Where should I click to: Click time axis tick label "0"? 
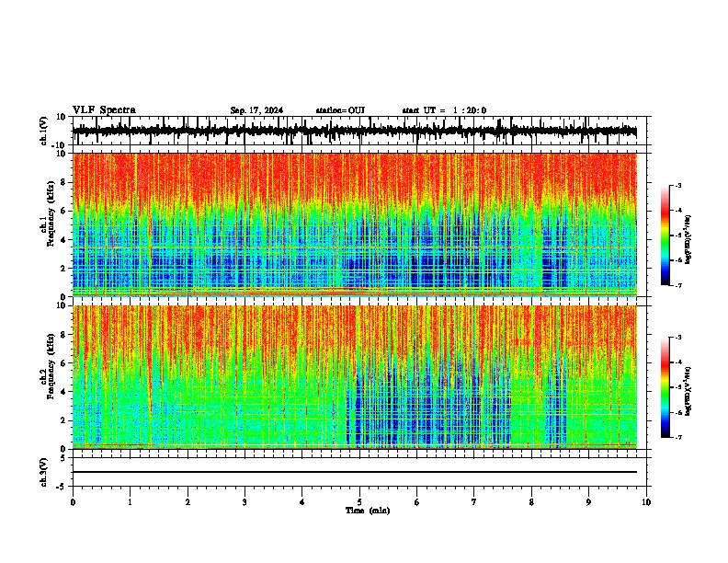[73, 502]
